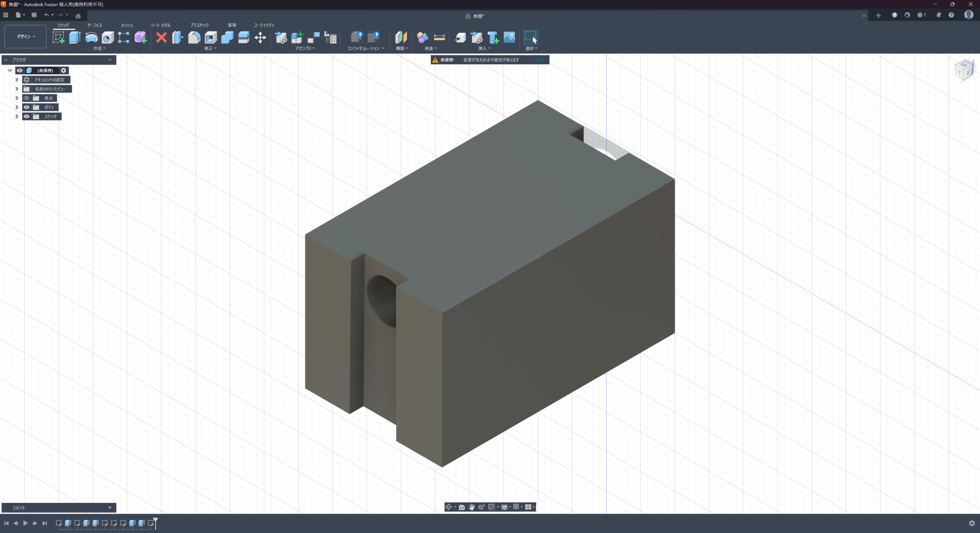Switch to the サーフェス tab
The width and height of the screenshot is (980, 533).
pyautogui.click(x=94, y=25)
